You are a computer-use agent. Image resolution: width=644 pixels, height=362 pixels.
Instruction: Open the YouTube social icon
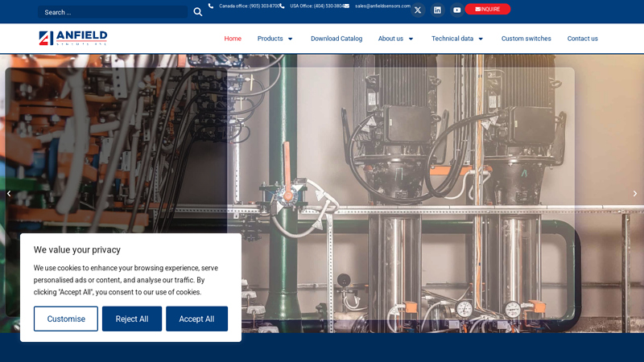pyautogui.click(x=456, y=10)
